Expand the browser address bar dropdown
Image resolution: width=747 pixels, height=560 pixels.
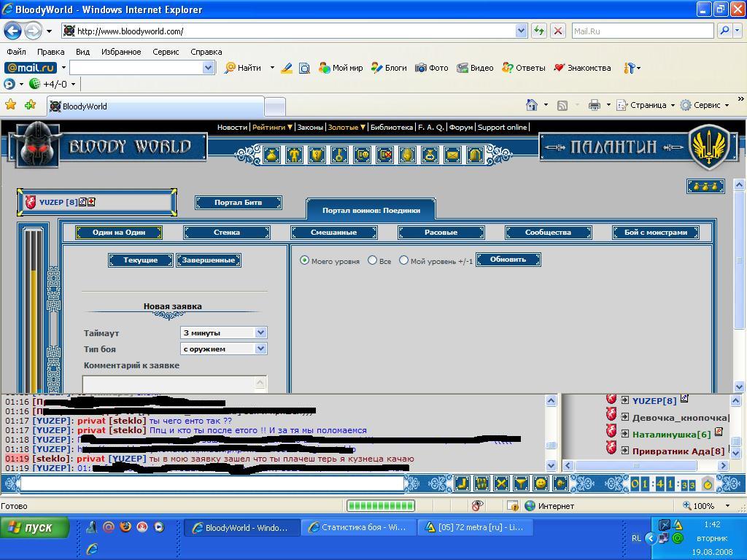pyautogui.click(x=521, y=31)
